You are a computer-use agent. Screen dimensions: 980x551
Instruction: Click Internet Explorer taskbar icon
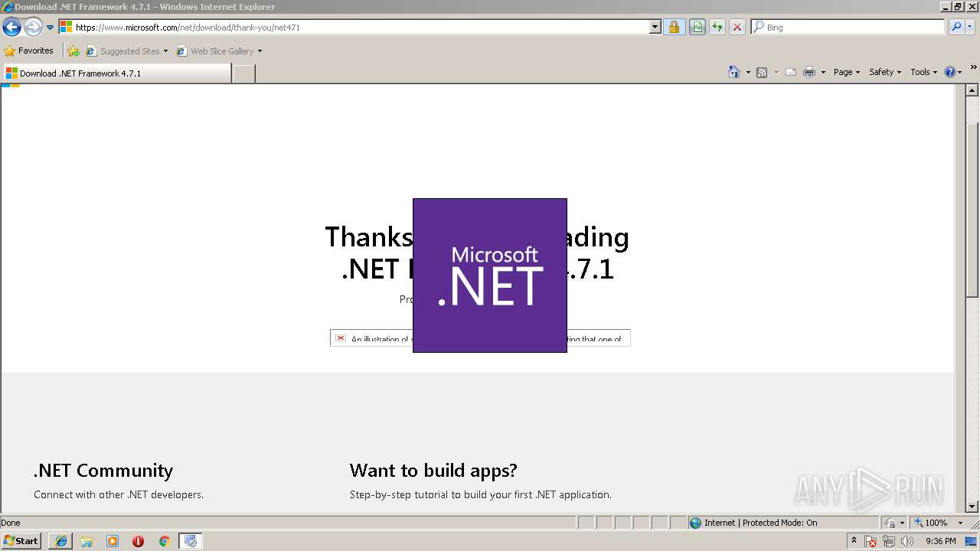pyautogui.click(x=60, y=541)
